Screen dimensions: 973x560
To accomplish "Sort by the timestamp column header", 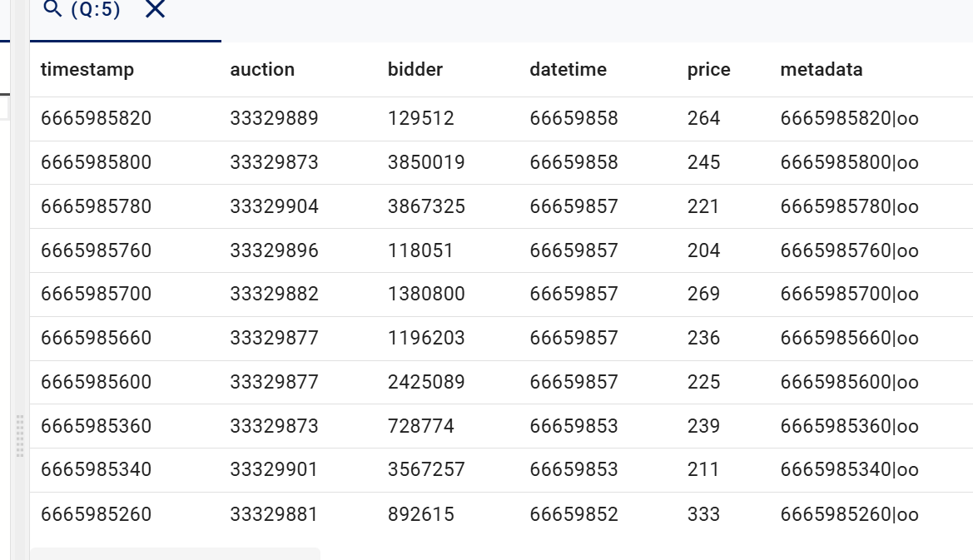I will (87, 70).
